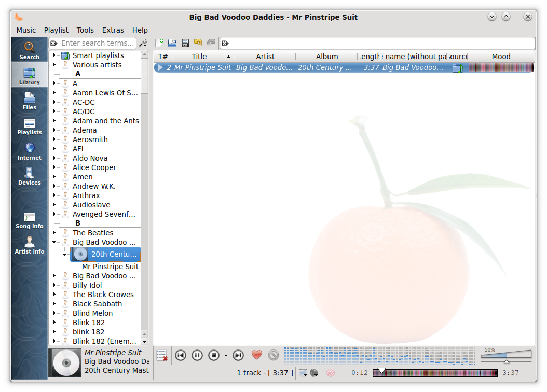Open the Files sidebar tab

tap(29, 101)
